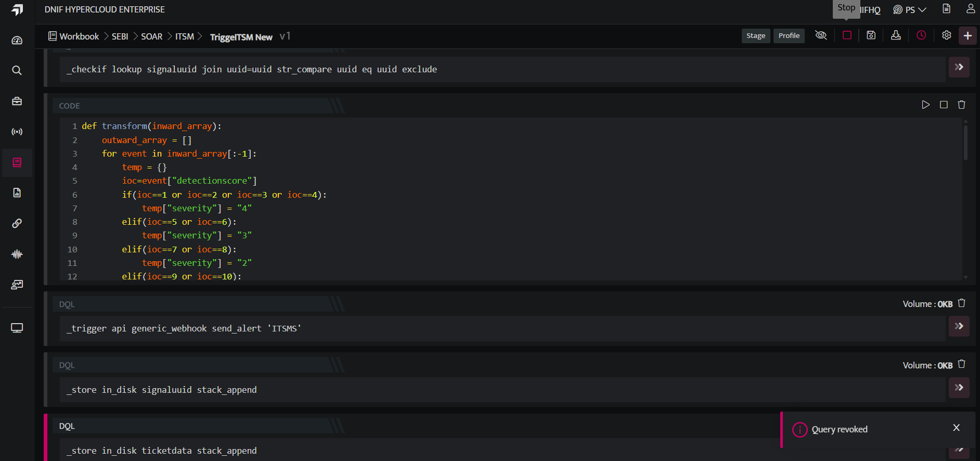Open workbook settings gear icon
Image resolution: width=980 pixels, height=461 pixels.
pos(947,35)
